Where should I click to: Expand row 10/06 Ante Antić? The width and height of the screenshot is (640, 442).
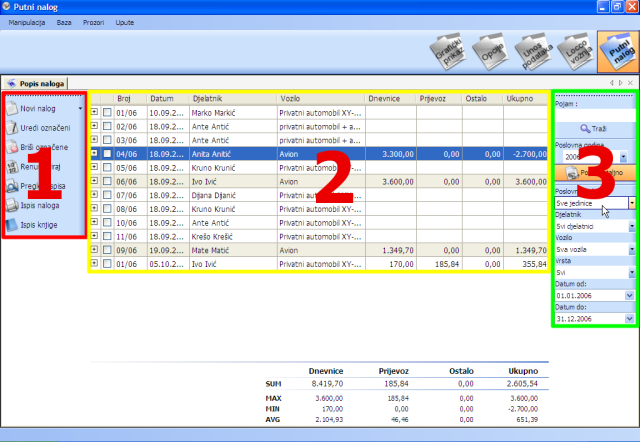[94, 222]
